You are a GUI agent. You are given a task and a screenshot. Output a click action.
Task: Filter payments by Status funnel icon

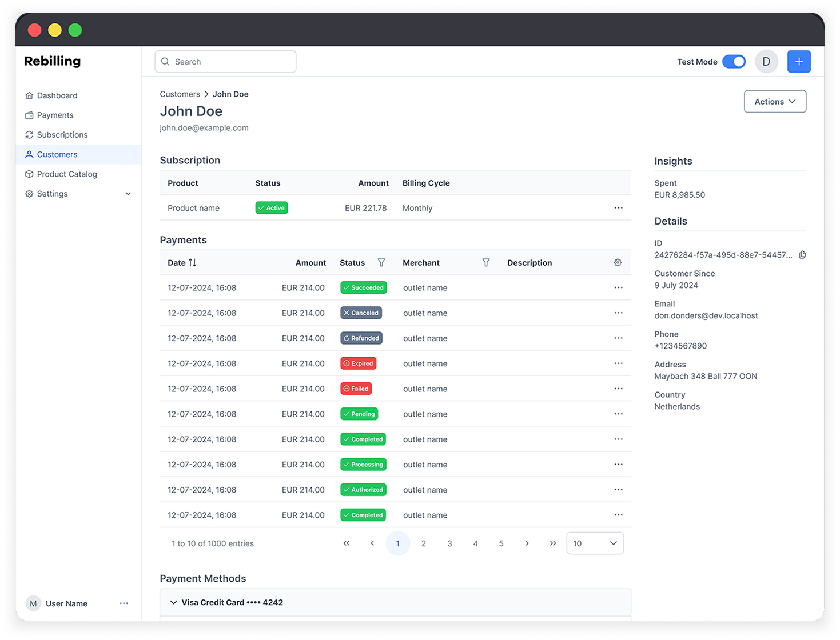click(x=381, y=263)
